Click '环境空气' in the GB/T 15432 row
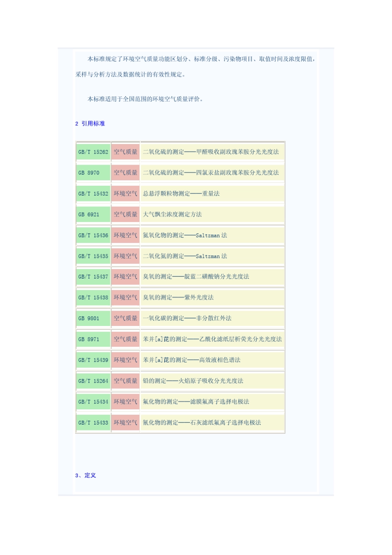 pyautogui.click(x=125, y=194)
